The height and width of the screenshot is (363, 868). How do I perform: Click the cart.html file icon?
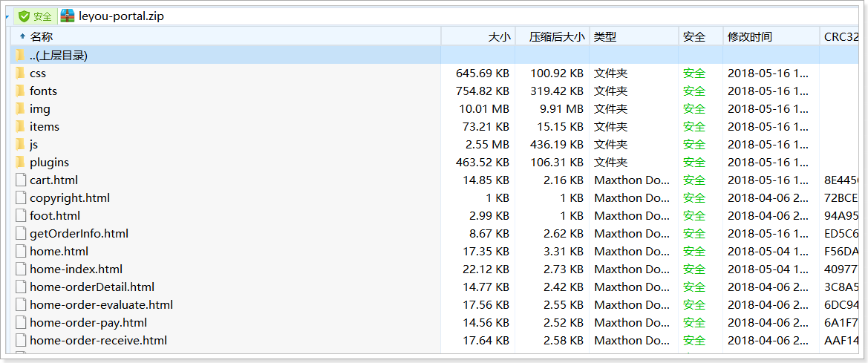20,180
